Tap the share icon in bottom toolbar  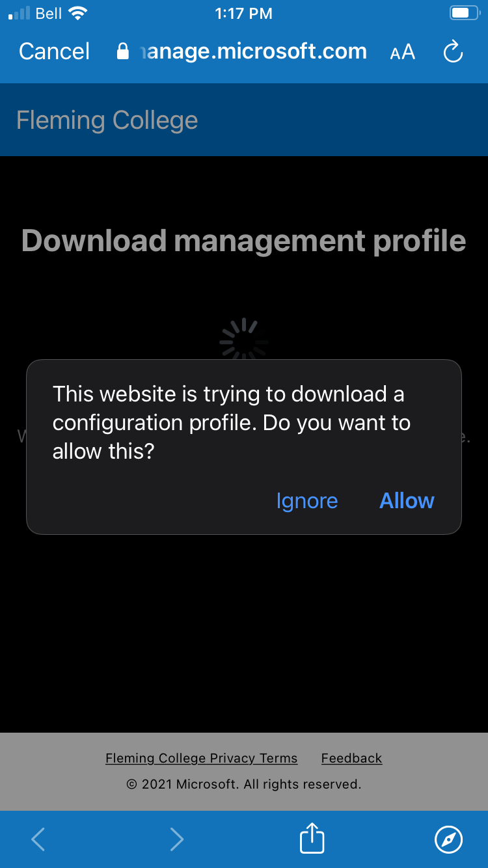312,839
